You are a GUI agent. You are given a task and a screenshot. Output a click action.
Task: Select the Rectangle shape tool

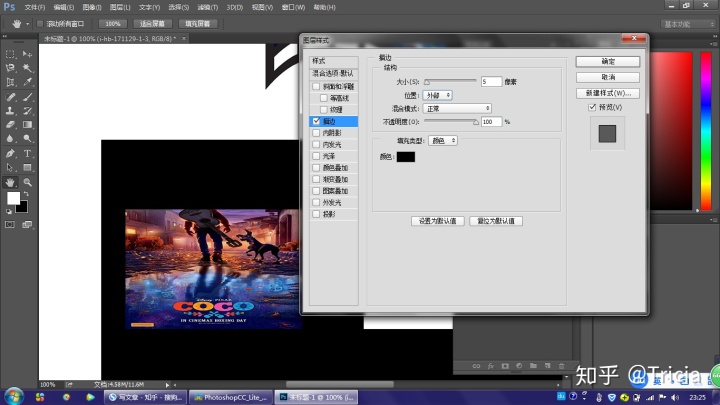tap(28, 168)
